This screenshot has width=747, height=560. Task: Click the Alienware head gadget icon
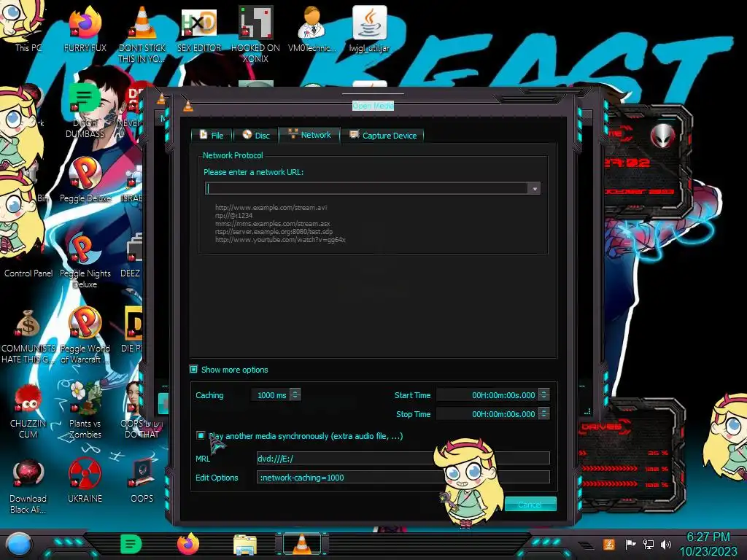click(662, 135)
